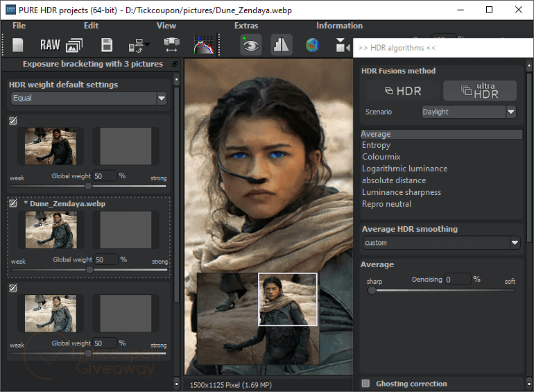Undock the exposure bracketing panel
Image resolution: width=534 pixels, height=392 pixels.
coord(175,64)
